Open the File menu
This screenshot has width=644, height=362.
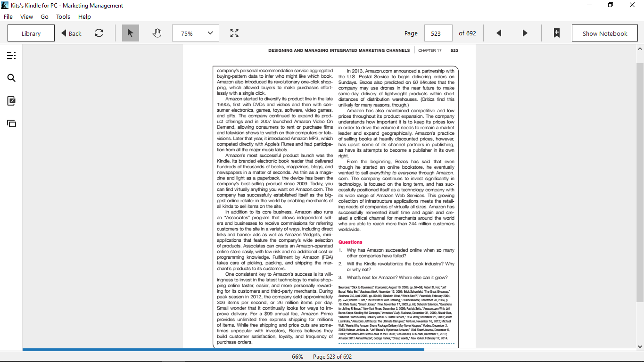point(8,16)
